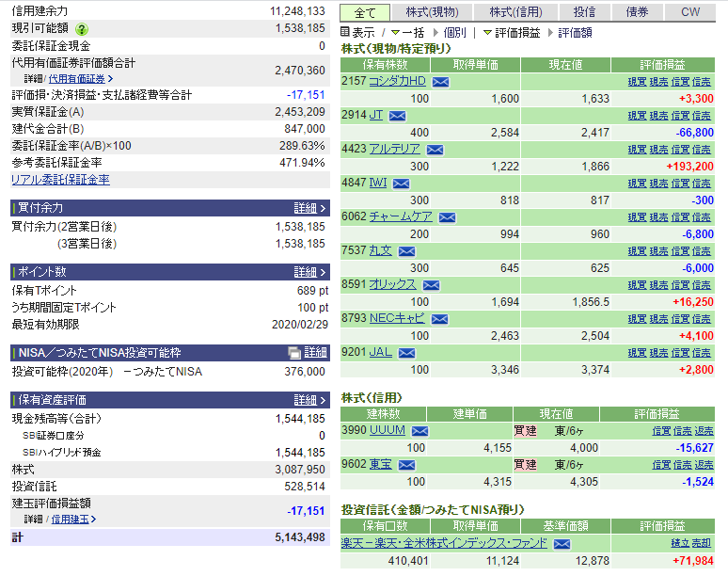
Task: Expand 保有資産評価 details with 詳細 link
Action: (309, 400)
